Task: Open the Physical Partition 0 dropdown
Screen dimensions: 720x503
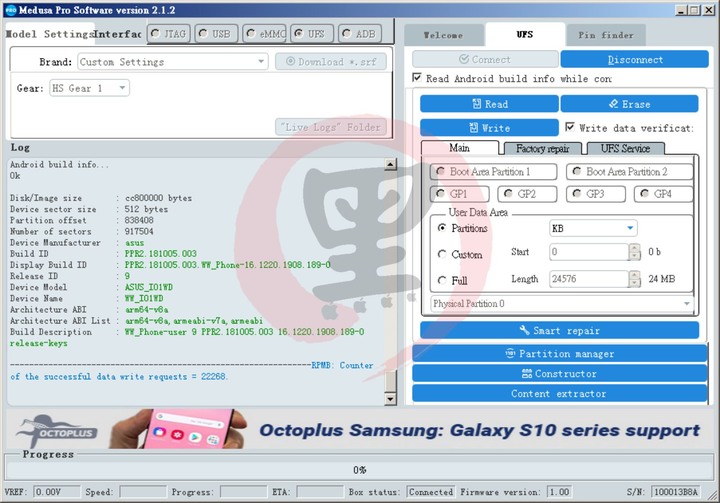Action: (562, 304)
